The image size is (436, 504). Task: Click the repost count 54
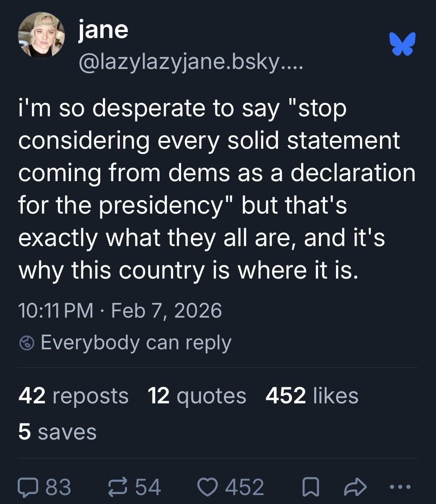point(148,487)
